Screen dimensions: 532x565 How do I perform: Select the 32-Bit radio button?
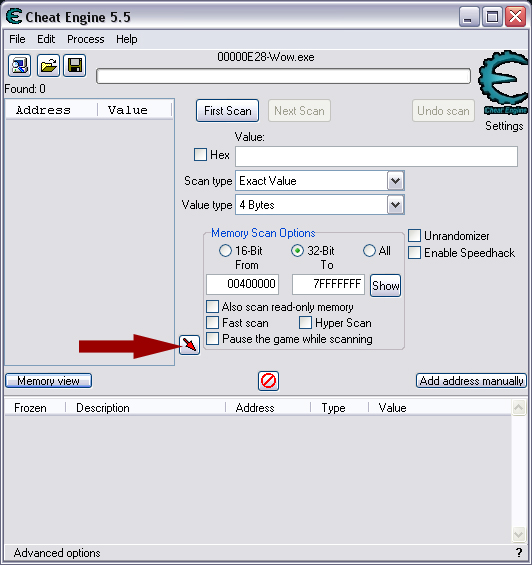297,250
